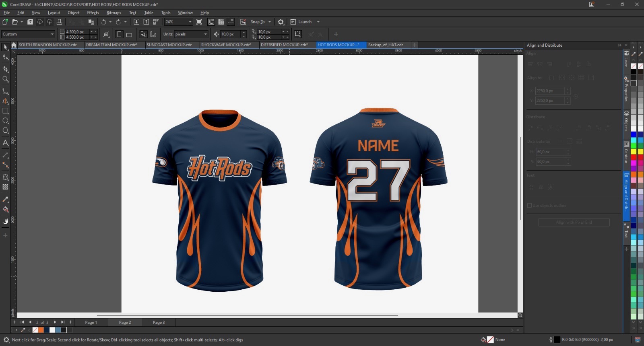Go to Page 3 tab
Image resolution: width=644 pixels, height=346 pixels.
[159, 322]
